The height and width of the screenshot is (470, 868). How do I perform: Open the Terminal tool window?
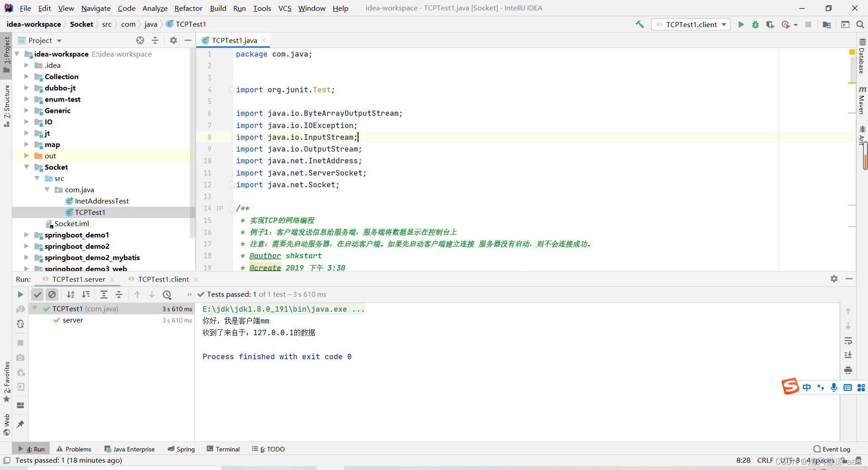point(223,449)
